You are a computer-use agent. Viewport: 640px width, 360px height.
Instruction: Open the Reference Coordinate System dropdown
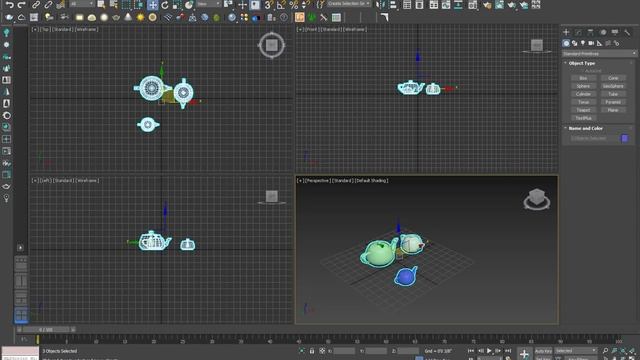click(x=209, y=4)
